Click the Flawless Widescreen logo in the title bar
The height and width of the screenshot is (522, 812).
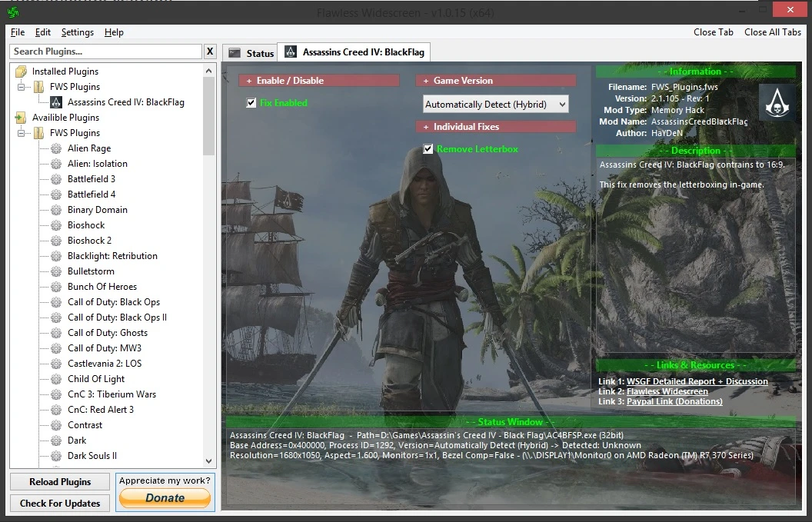(x=12, y=11)
